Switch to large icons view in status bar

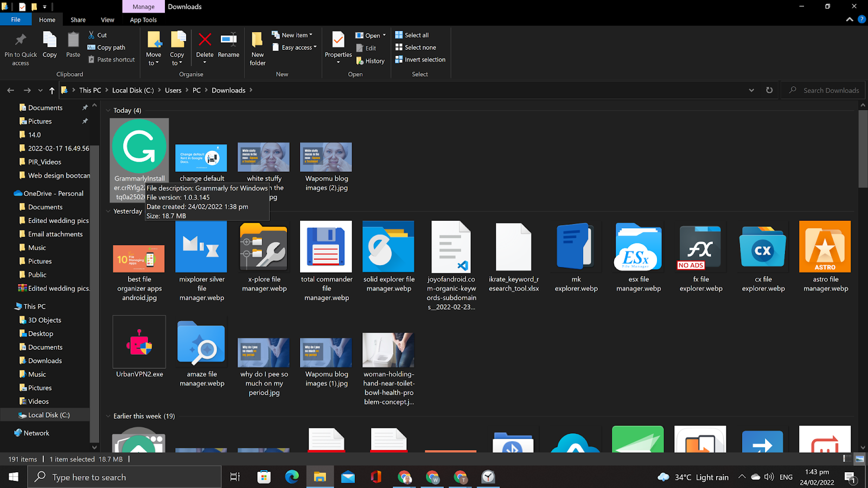(x=859, y=459)
